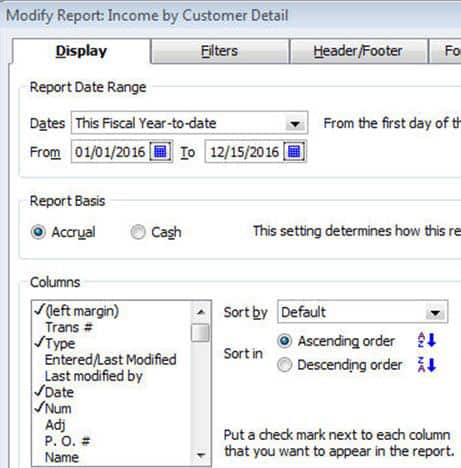Choose Ascending order sorting
The image size is (461, 468).
(285, 341)
